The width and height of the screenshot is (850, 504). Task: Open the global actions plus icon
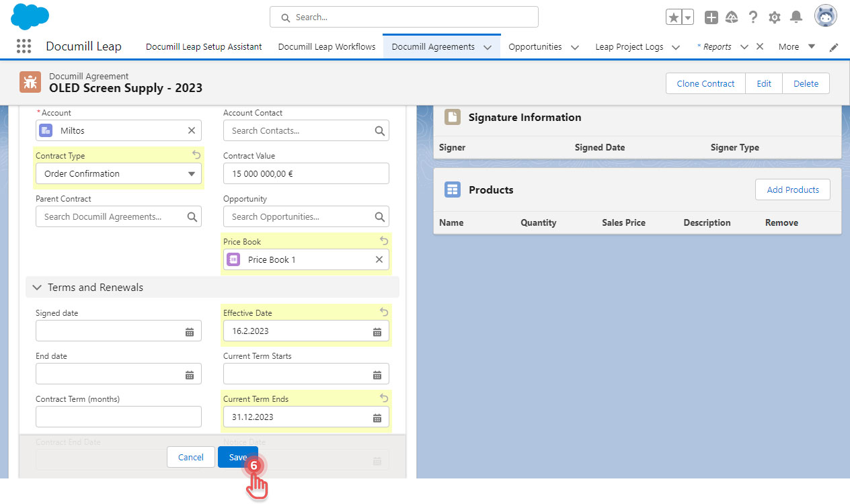(711, 17)
